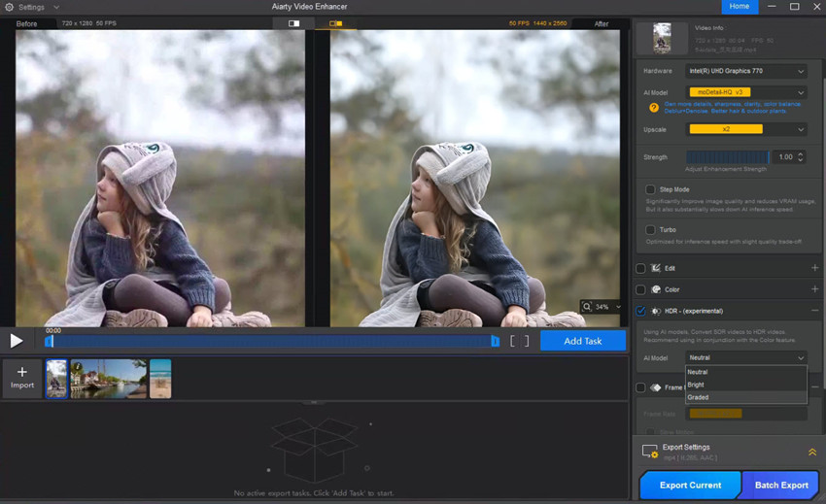The image size is (826, 504).
Task: Switch to single-view preview layout icon
Action: (293, 23)
